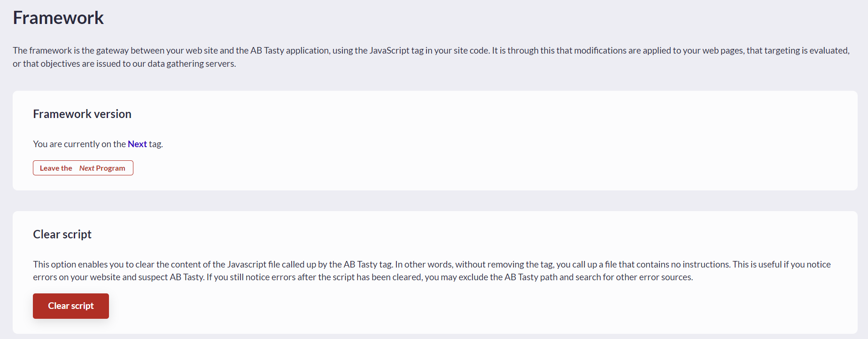The image size is (868, 339).
Task: Click the framework gateway introduction paragraph
Action: [x=431, y=57]
